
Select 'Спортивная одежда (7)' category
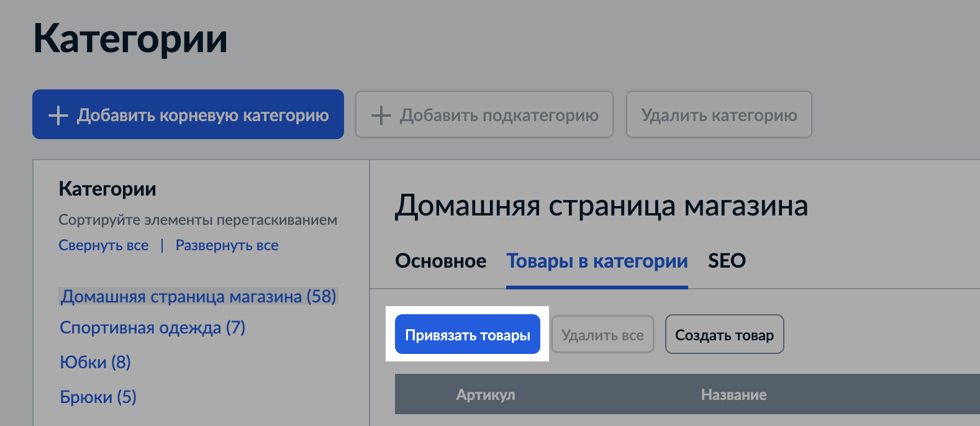point(153,327)
